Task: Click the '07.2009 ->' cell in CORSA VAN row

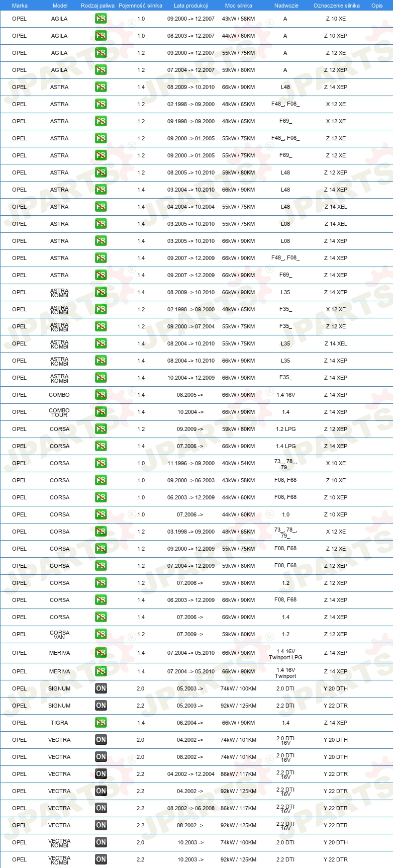Action: point(190,634)
